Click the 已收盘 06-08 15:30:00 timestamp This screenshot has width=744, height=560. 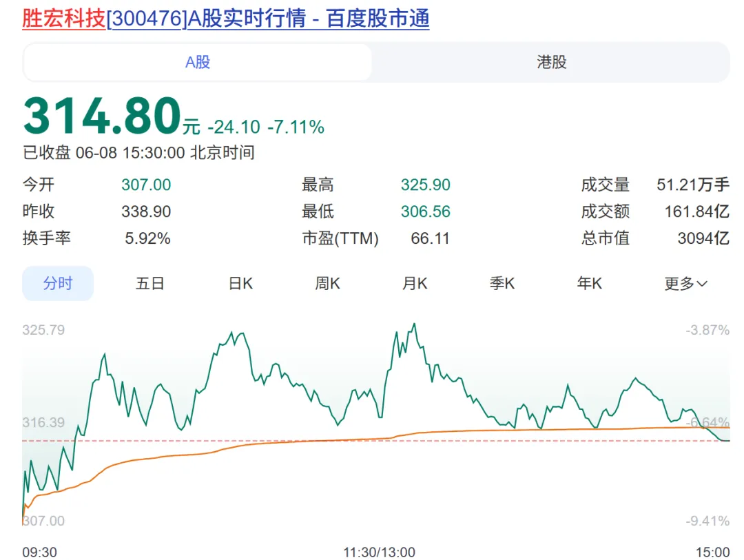tap(138, 153)
